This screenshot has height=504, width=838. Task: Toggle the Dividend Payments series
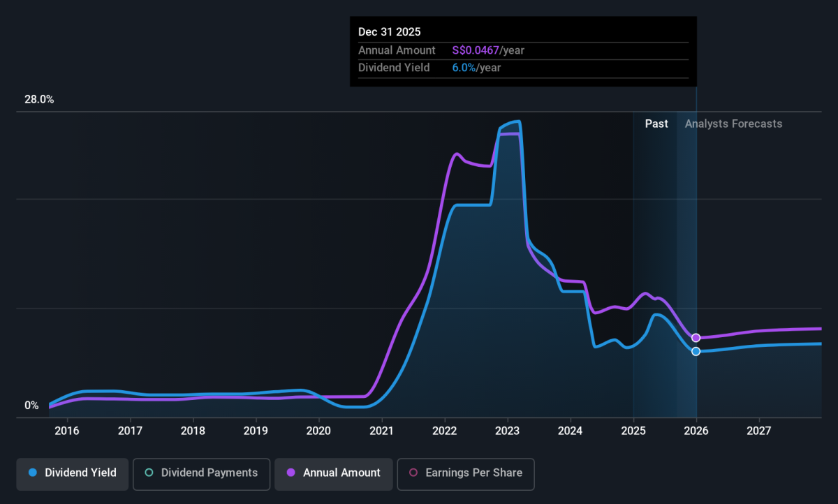tap(201, 473)
